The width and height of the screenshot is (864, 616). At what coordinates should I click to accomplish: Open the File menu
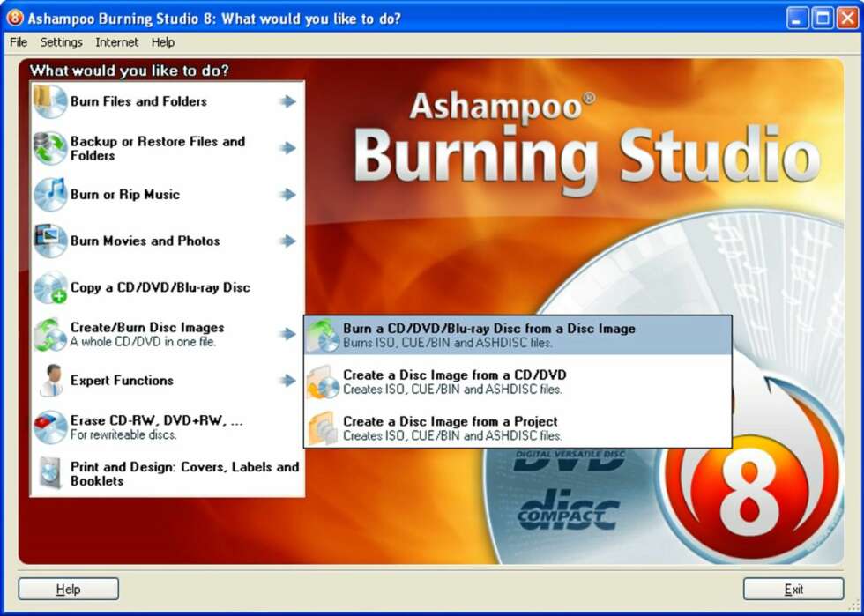(x=19, y=42)
